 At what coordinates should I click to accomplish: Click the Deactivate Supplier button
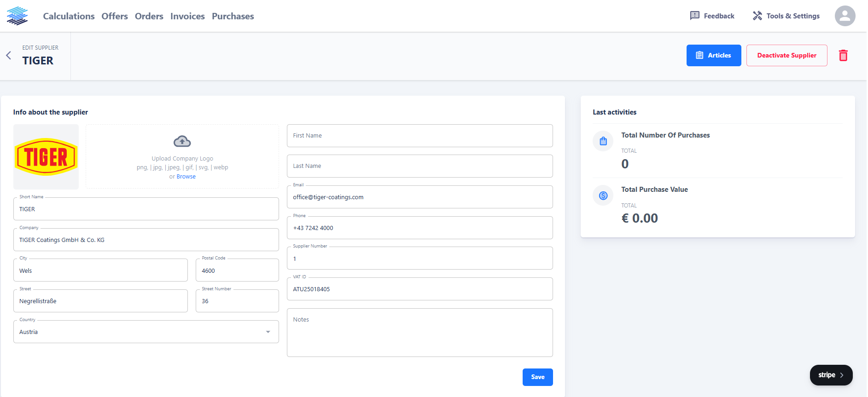point(786,56)
